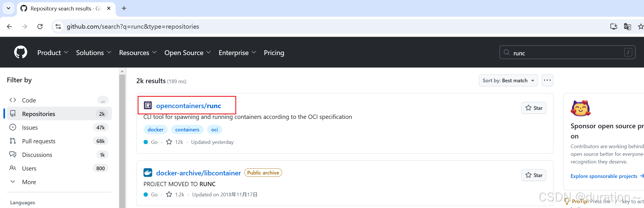Click the magnifier icon in GitHub search
644x208 pixels.
(x=507, y=52)
